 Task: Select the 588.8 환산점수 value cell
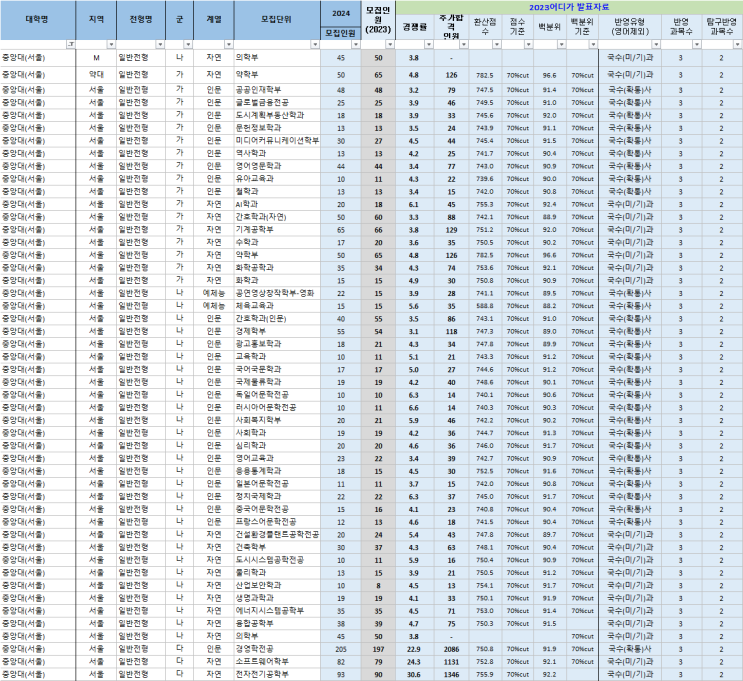(485, 306)
